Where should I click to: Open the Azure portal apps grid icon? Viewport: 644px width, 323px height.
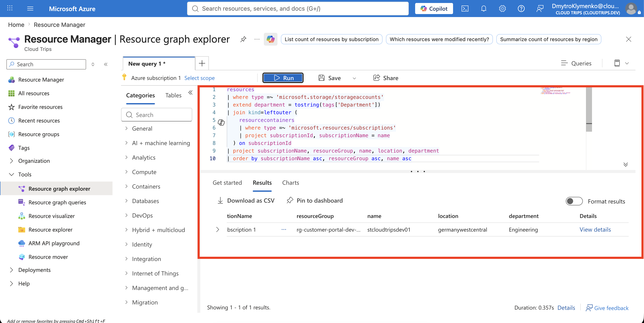[10, 8]
